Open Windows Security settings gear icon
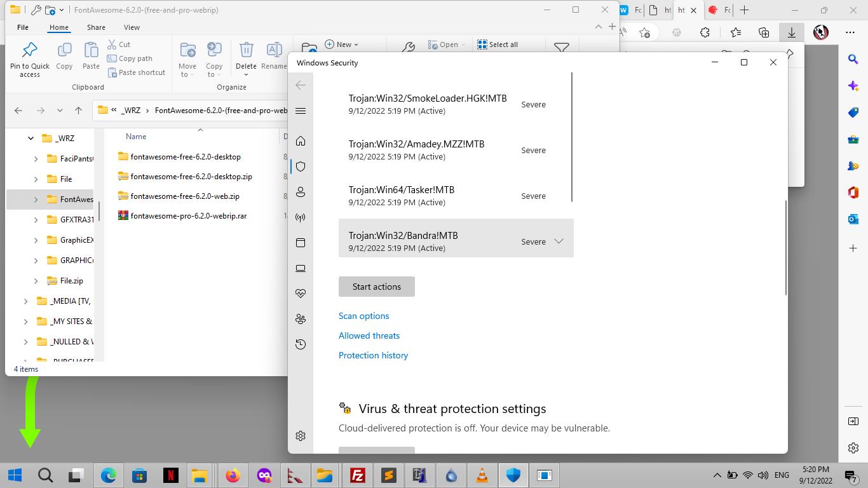Image resolution: width=868 pixels, height=488 pixels. 301,436
